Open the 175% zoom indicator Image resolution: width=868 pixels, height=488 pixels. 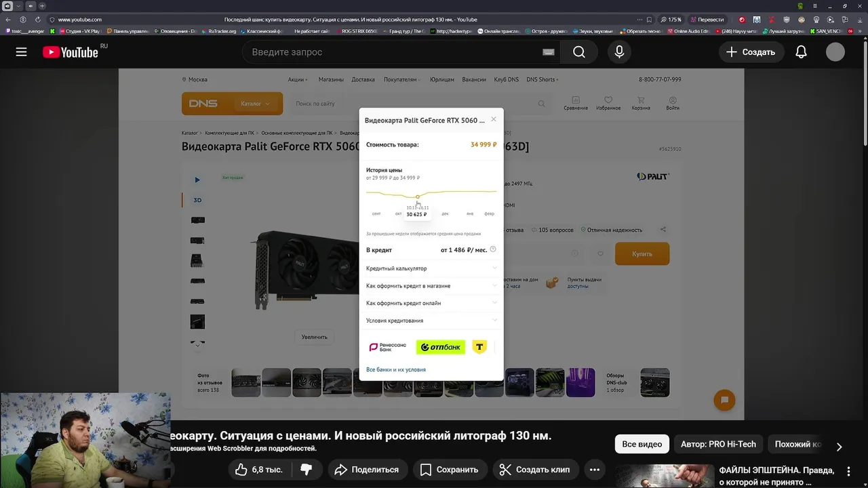coord(671,20)
